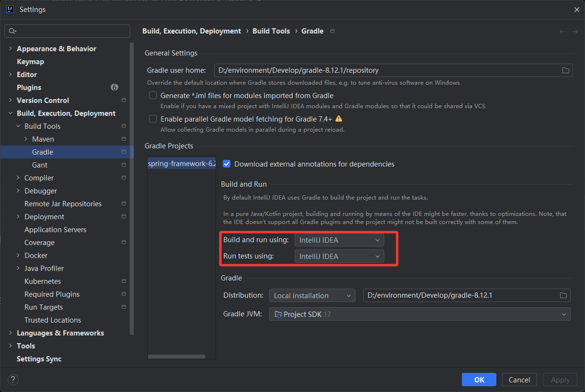Browse folder for Gradle local installation path
This screenshot has height=392, width=585.
click(x=563, y=295)
